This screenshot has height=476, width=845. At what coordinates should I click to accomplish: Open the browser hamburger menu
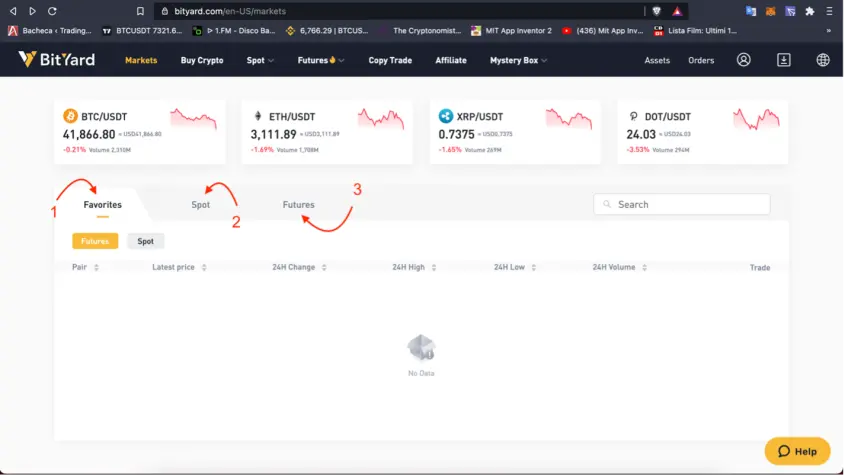[x=829, y=11]
